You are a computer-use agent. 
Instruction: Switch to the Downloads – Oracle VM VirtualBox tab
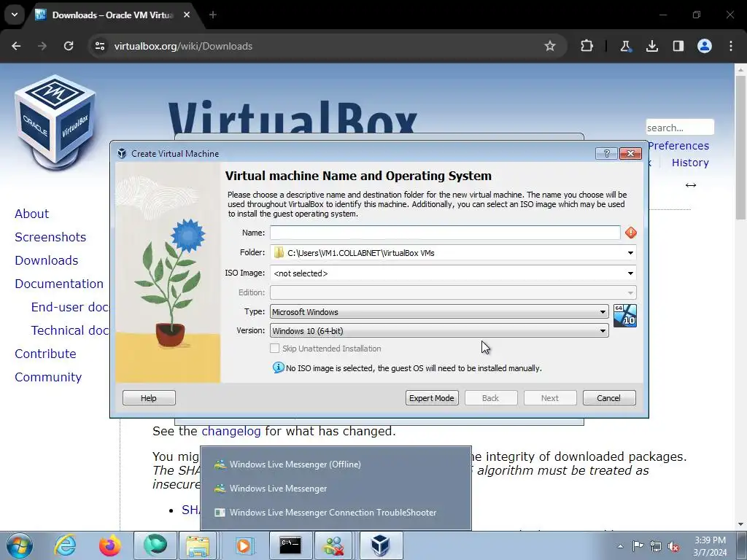pos(112,15)
